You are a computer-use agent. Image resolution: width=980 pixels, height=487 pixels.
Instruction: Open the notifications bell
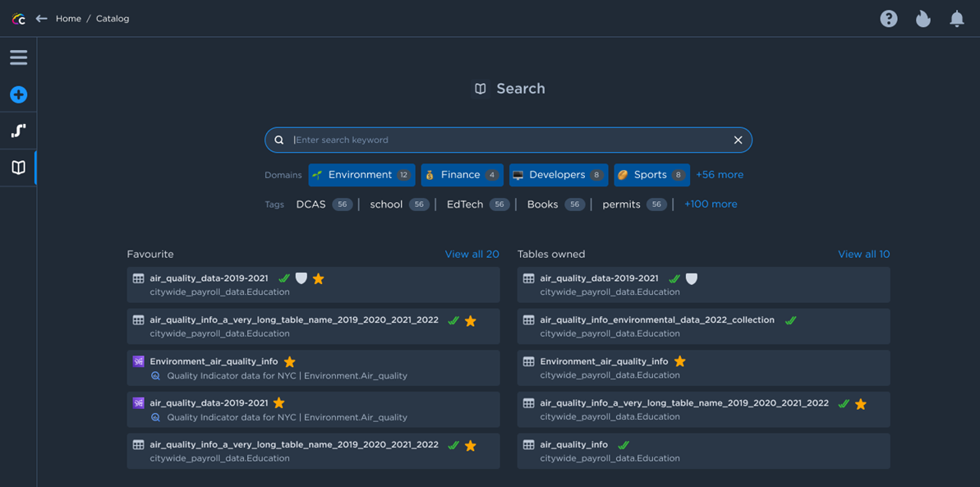tap(957, 19)
